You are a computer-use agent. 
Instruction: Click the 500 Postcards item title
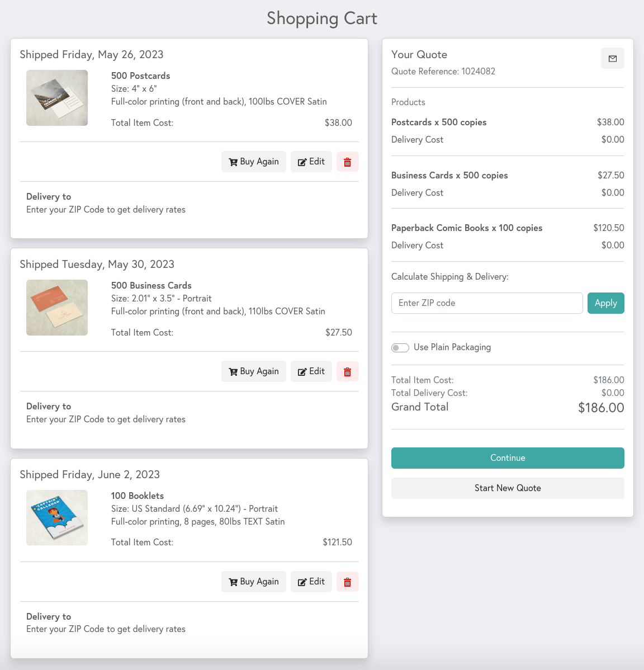[x=140, y=76]
